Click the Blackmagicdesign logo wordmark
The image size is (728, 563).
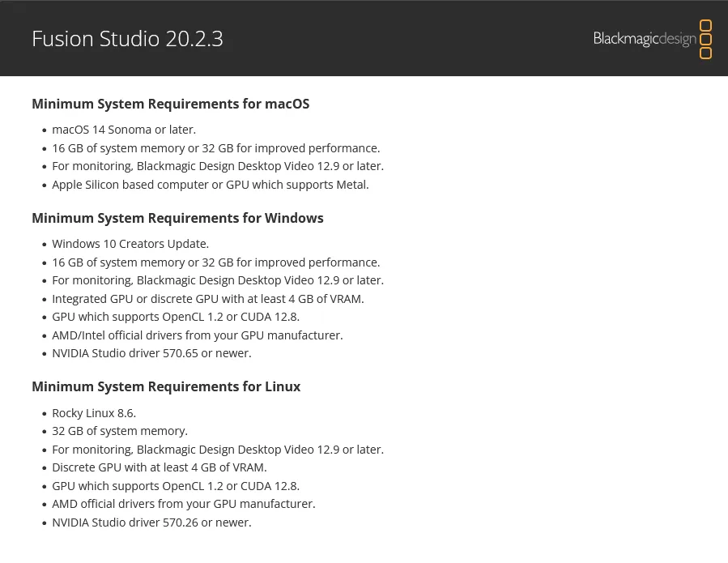(644, 39)
